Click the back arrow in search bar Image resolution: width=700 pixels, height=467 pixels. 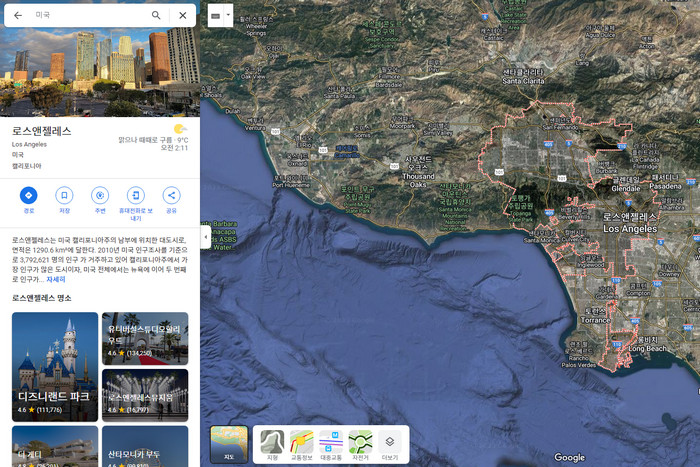coord(18,15)
